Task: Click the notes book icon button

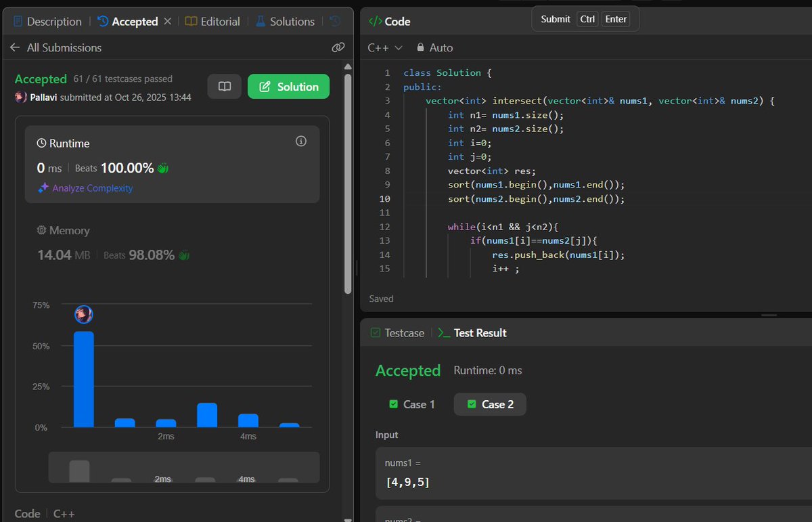Action: (225, 87)
